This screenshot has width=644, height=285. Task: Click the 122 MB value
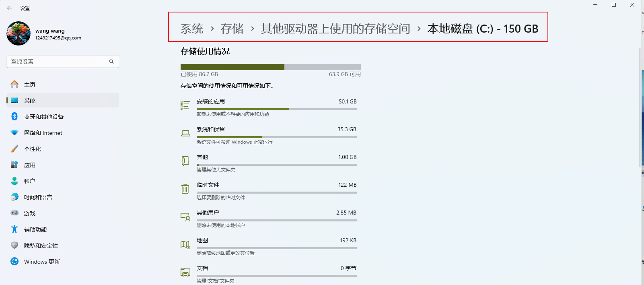[348, 185]
